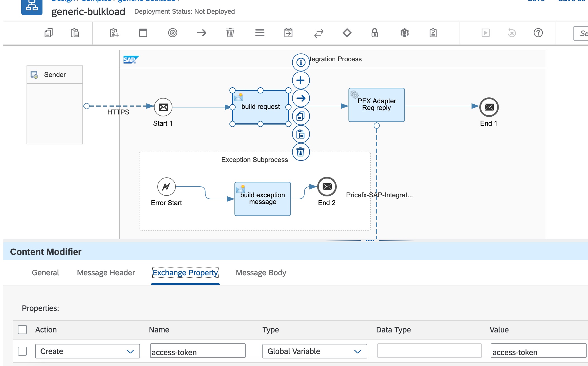The height and width of the screenshot is (366, 588).
Task: Click the double-arrow message transformer icon in the toolbar
Action: tap(319, 33)
